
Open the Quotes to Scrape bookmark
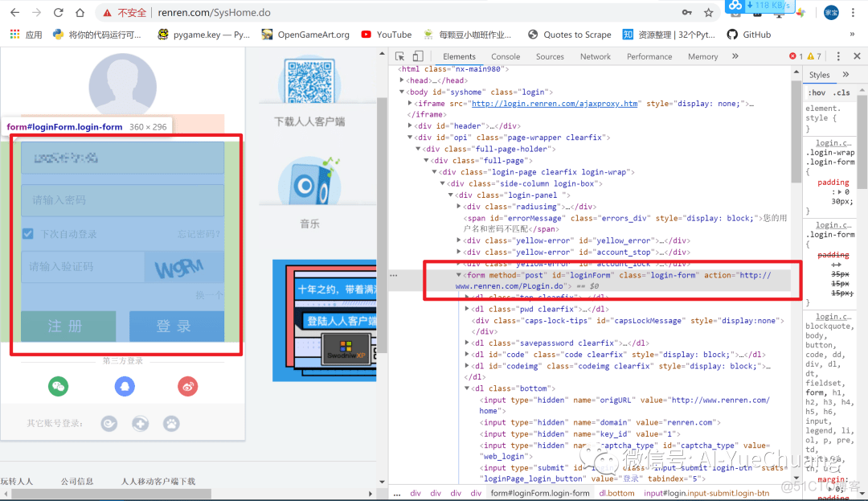[569, 35]
